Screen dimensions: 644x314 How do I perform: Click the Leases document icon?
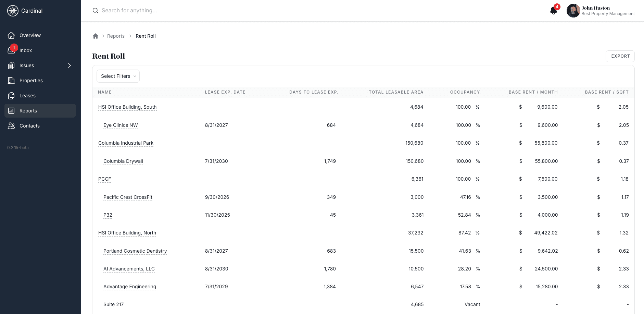(11, 96)
